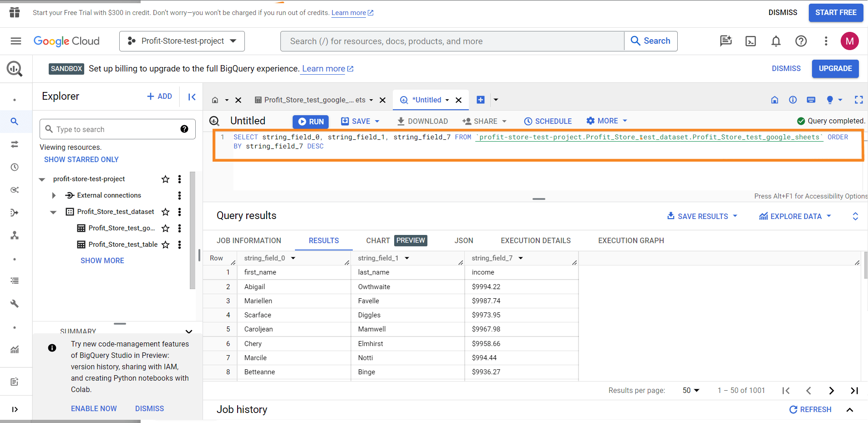Change results per page dropdown
The height and width of the screenshot is (423, 868).
point(691,391)
